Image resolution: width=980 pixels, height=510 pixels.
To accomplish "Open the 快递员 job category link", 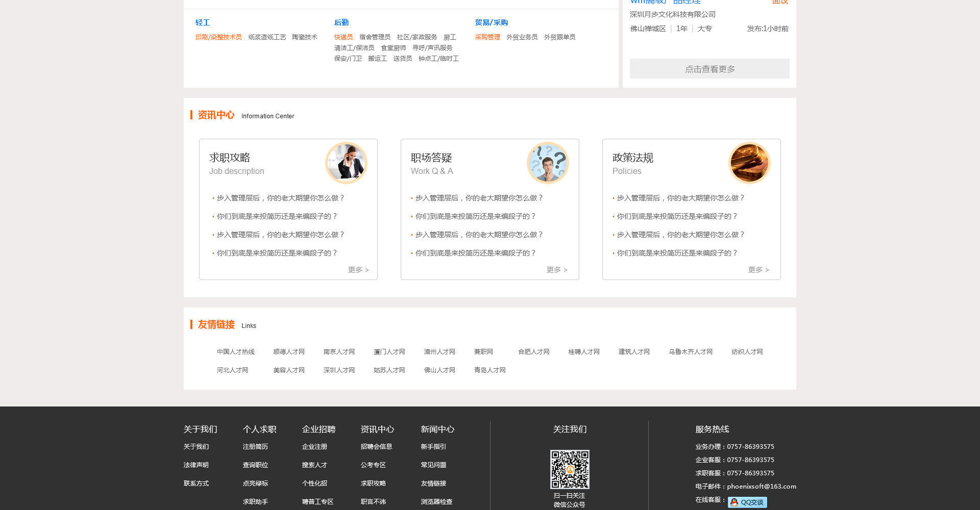I will point(344,37).
